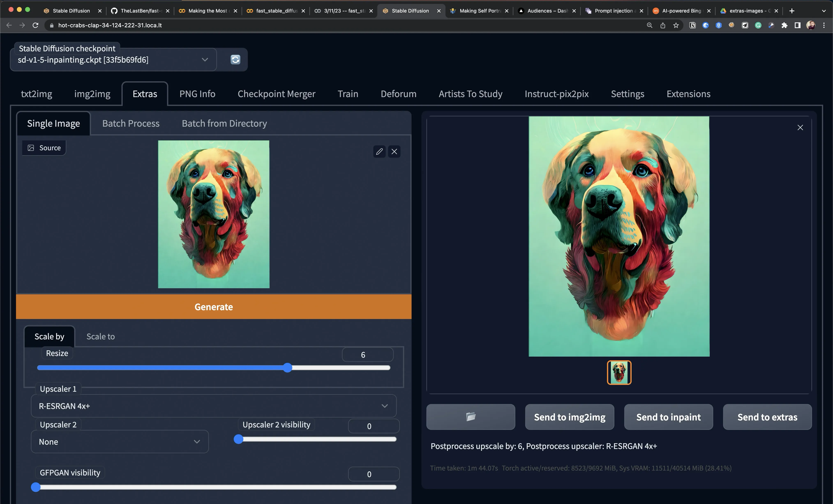The image size is (833, 504).
Task: Refresh the Stable Diffusion checkpoint list
Action: (235, 60)
